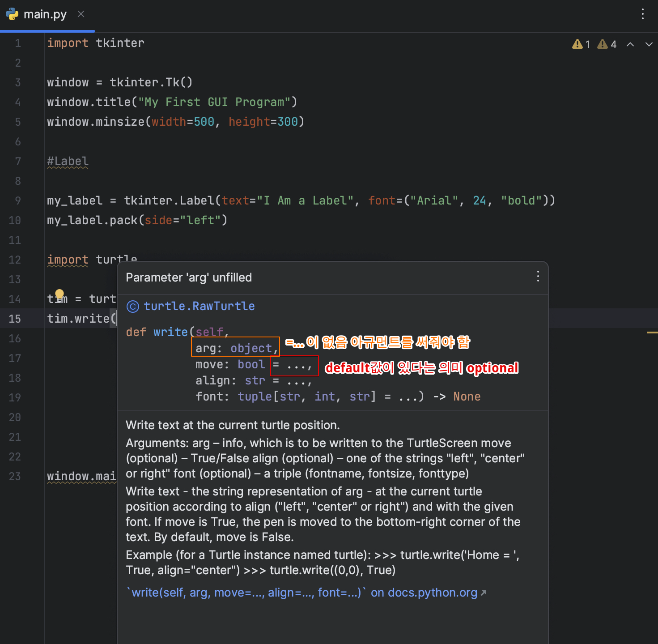Click 'import turtle' on line 12
658x644 pixels.
[x=92, y=260]
